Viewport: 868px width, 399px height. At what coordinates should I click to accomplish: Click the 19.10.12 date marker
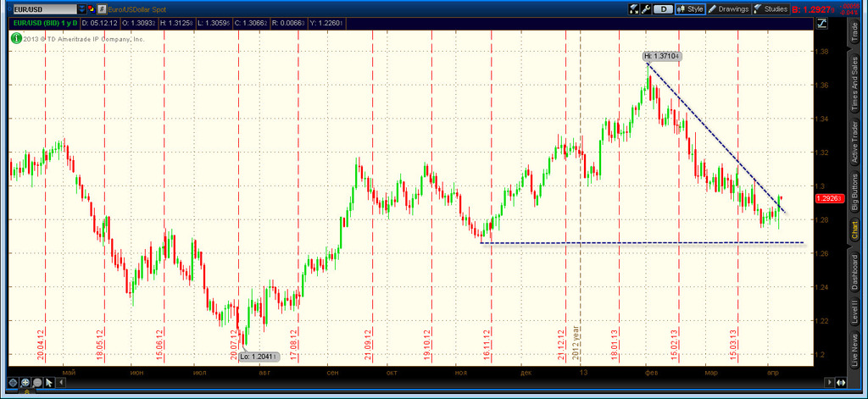click(x=427, y=346)
